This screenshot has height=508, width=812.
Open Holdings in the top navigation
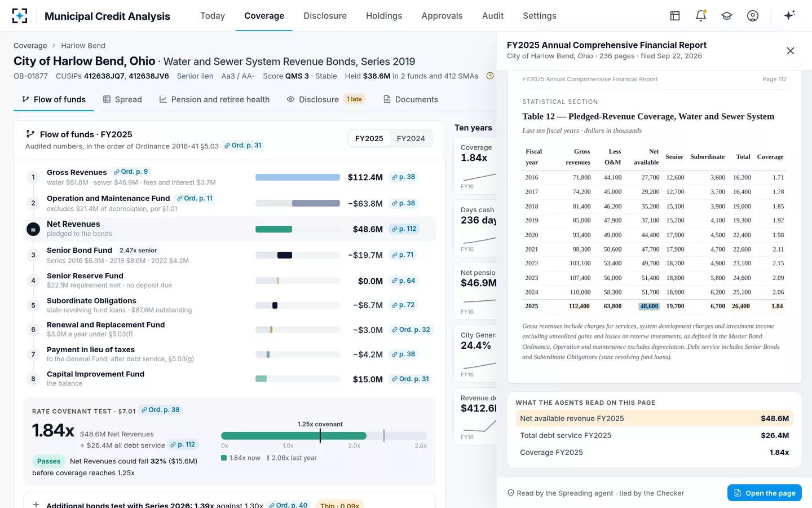(x=384, y=16)
